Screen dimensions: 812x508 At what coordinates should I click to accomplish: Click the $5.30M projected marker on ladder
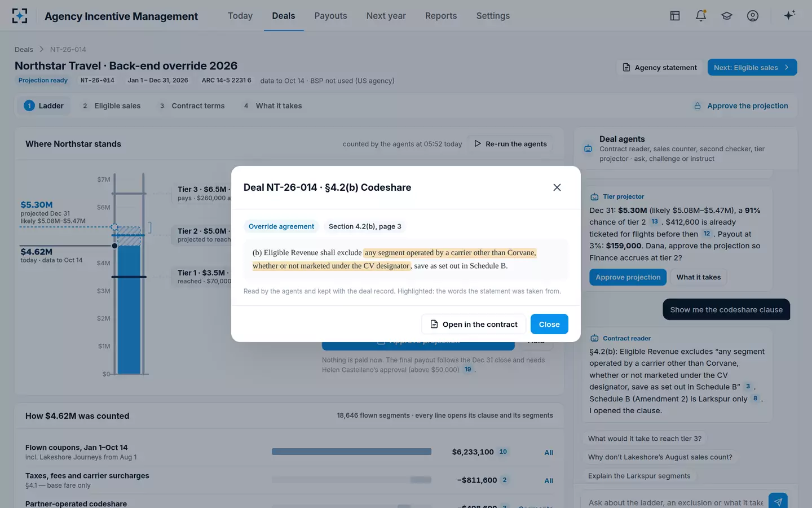[114, 227]
